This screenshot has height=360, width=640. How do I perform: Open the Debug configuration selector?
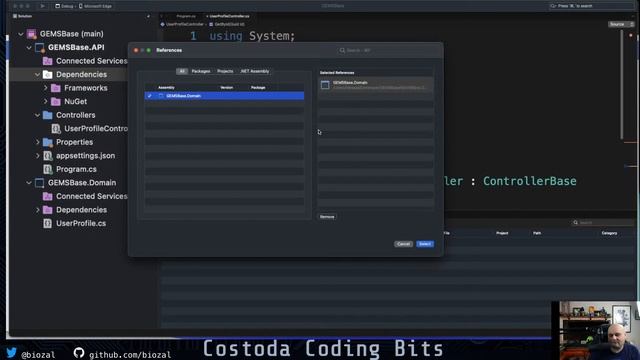(x=64, y=6)
